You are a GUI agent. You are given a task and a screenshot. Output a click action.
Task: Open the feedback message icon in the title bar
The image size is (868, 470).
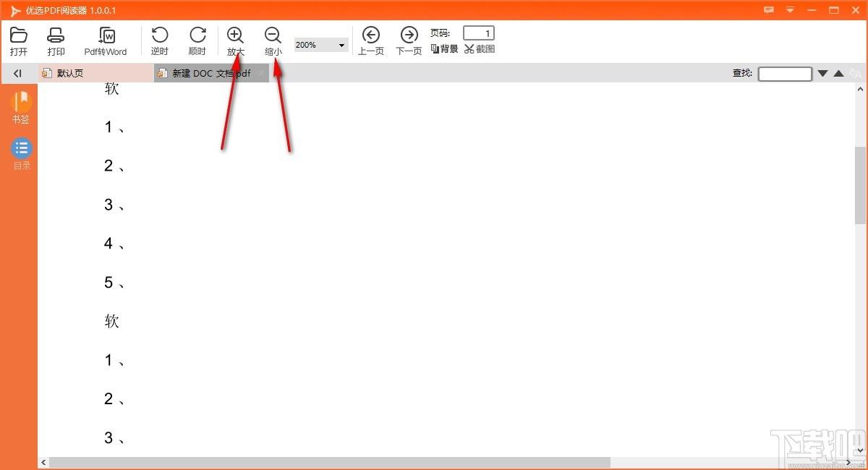(770, 10)
